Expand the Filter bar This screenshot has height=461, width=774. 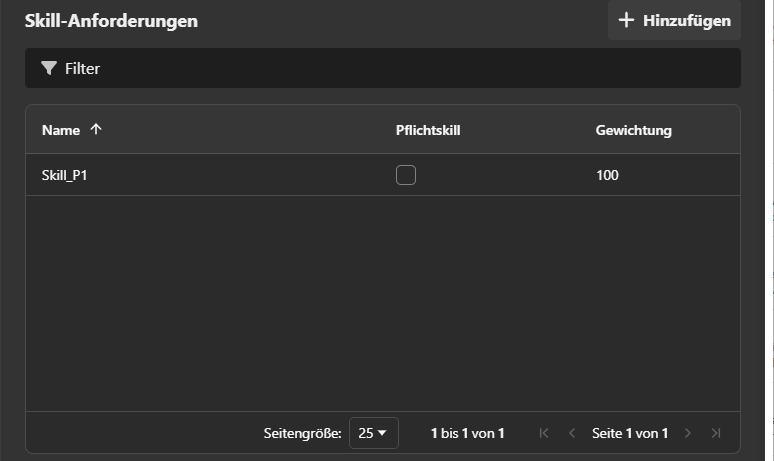[x=383, y=68]
